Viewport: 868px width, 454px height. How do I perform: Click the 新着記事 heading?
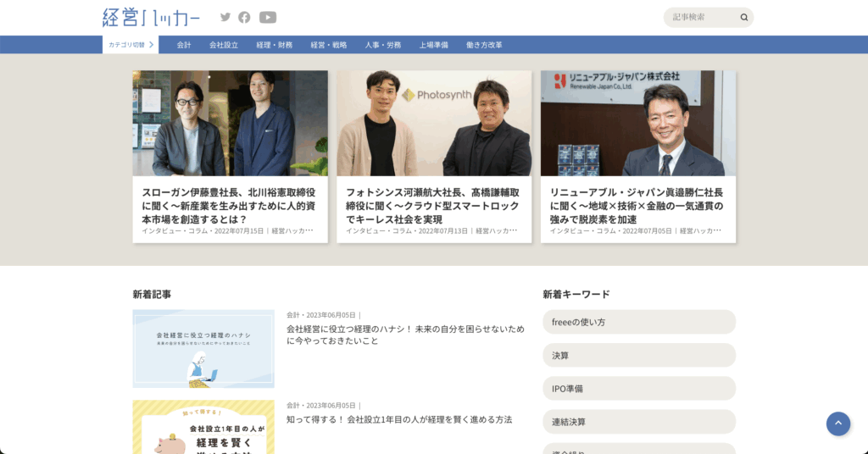(x=152, y=294)
